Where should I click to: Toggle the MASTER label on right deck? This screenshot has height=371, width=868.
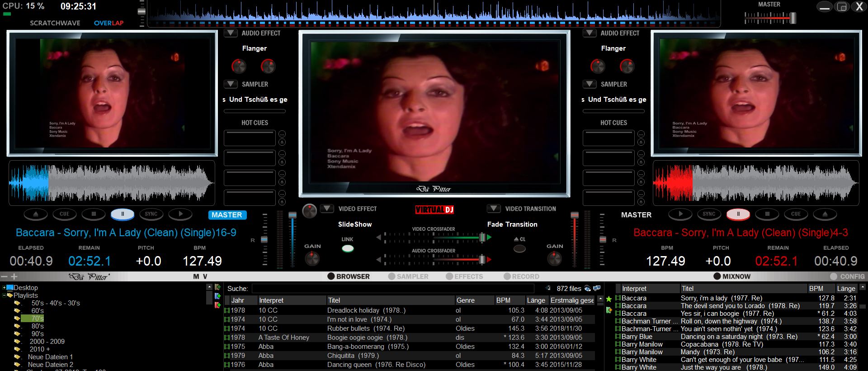636,215
